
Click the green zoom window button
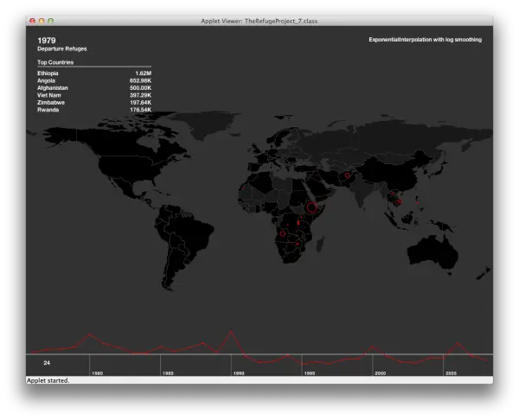[x=51, y=21]
